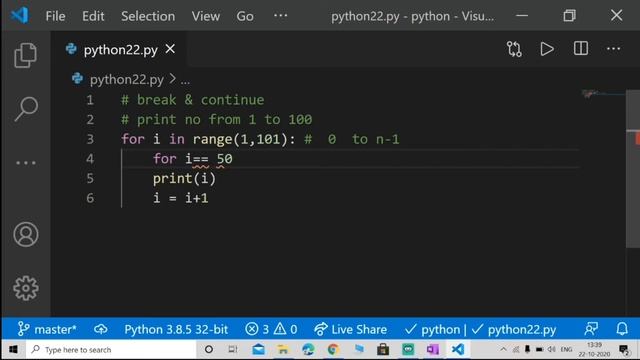Open the Windows Start menu

tap(13, 349)
